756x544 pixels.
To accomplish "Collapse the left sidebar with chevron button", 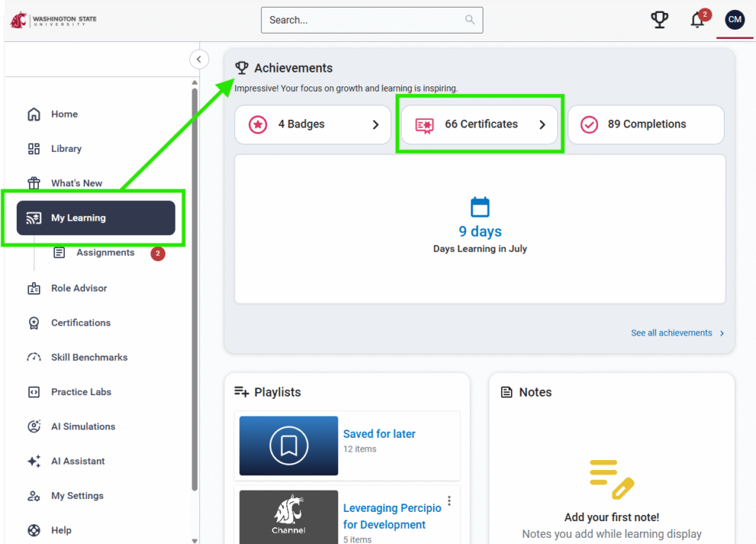I will click(199, 59).
